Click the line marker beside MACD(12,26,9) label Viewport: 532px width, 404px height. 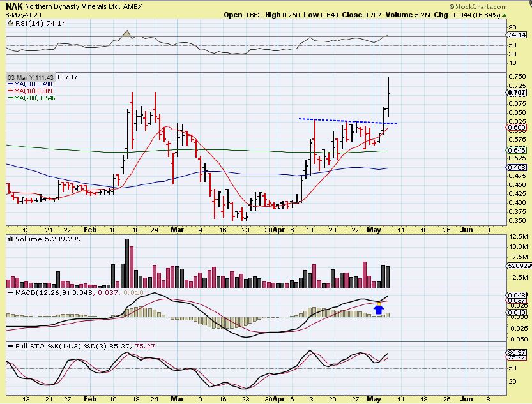click(10, 292)
